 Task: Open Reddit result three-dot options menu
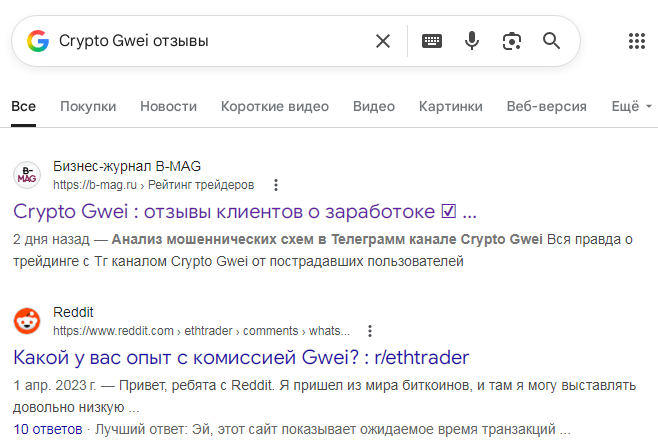(x=370, y=331)
